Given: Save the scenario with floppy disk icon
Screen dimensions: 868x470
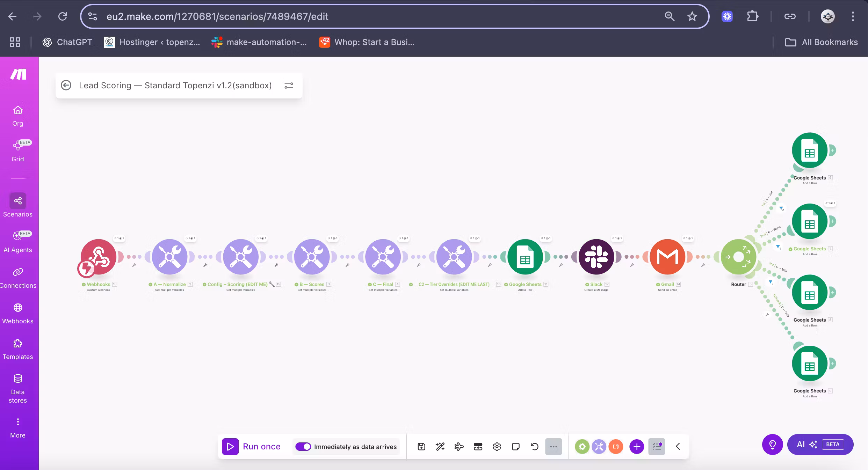Looking at the screenshot, I should pyautogui.click(x=421, y=446).
